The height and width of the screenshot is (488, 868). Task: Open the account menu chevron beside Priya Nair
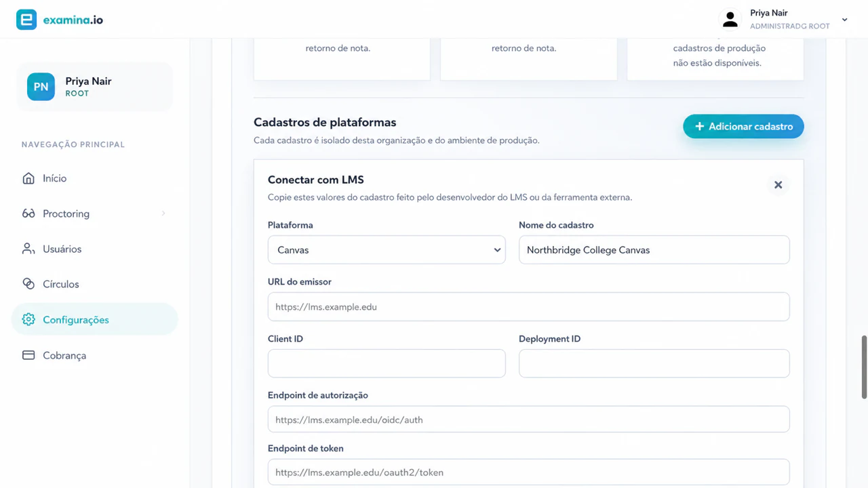pyautogui.click(x=844, y=20)
